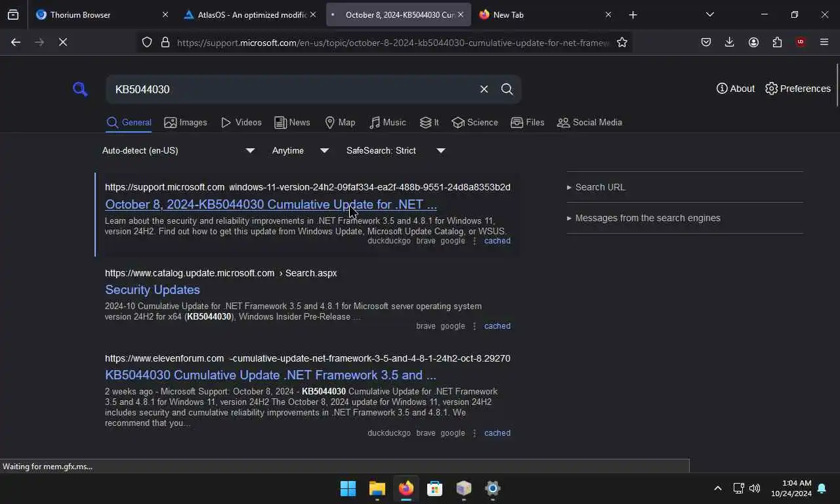Switch to Music search category
The image size is (840, 504).
[x=387, y=122]
